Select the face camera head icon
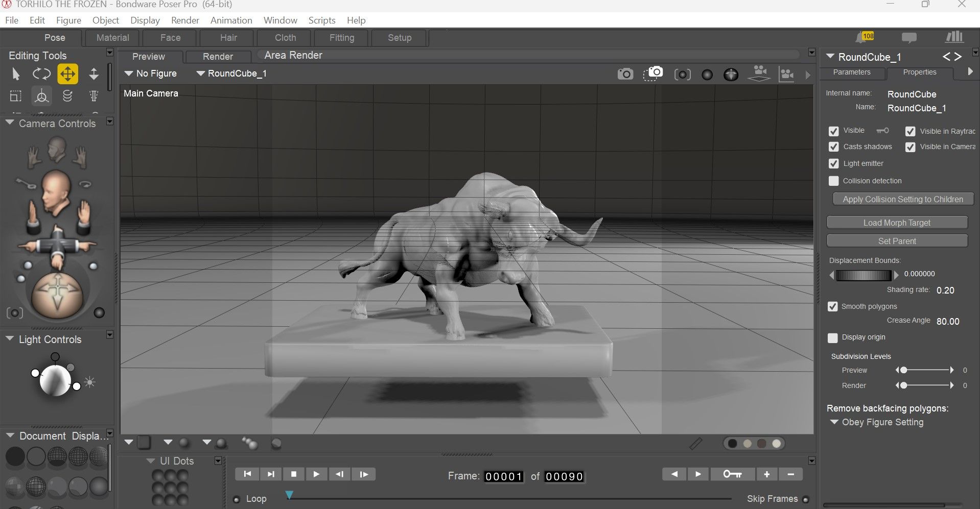This screenshot has width=980, height=509. tap(57, 149)
